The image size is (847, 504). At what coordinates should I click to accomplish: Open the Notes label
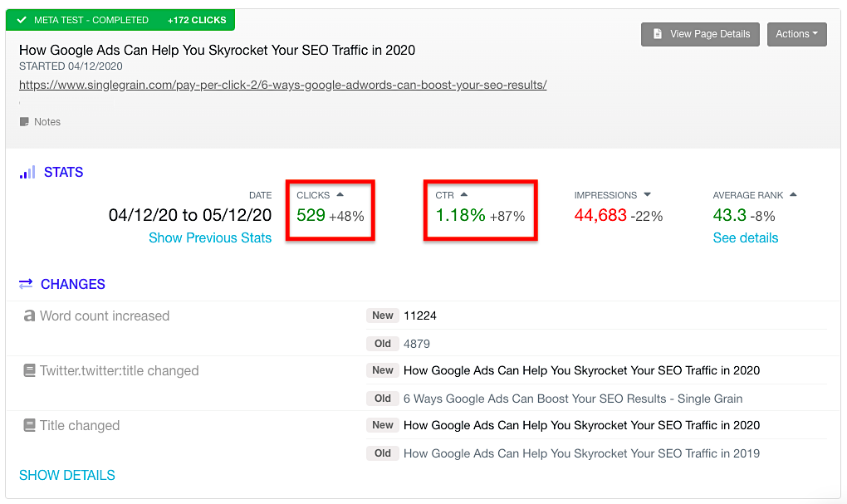click(47, 122)
